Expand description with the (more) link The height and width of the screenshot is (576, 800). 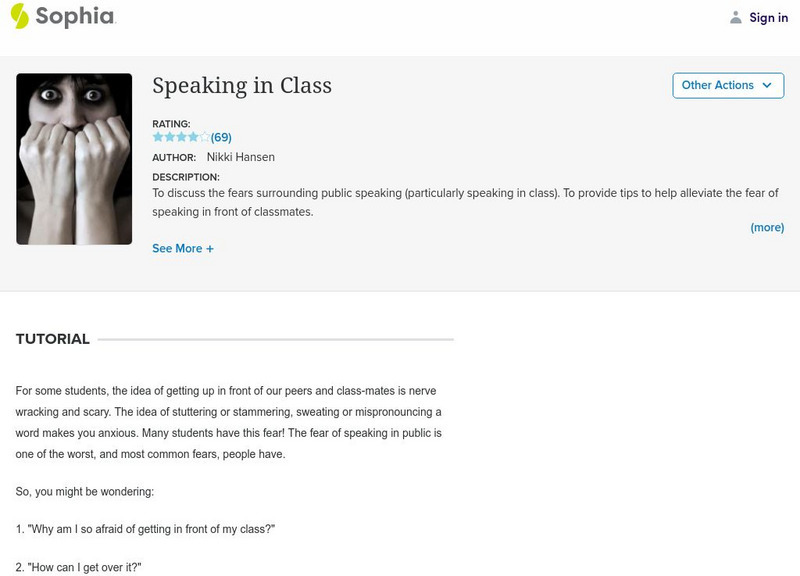pyautogui.click(x=767, y=228)
